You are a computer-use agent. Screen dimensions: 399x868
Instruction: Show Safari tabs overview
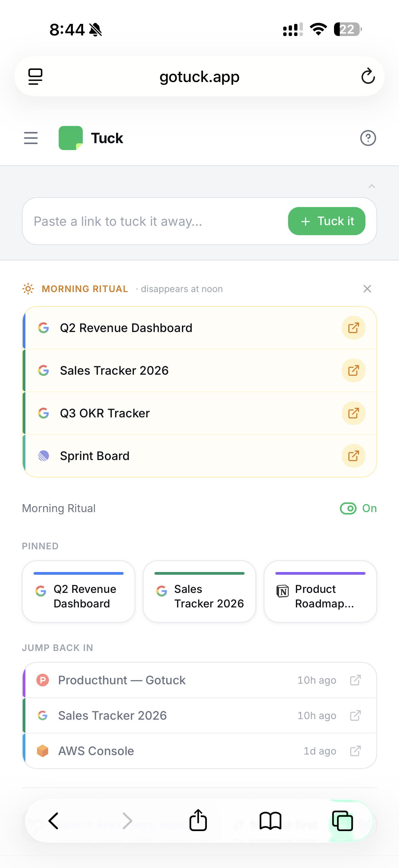342,820
